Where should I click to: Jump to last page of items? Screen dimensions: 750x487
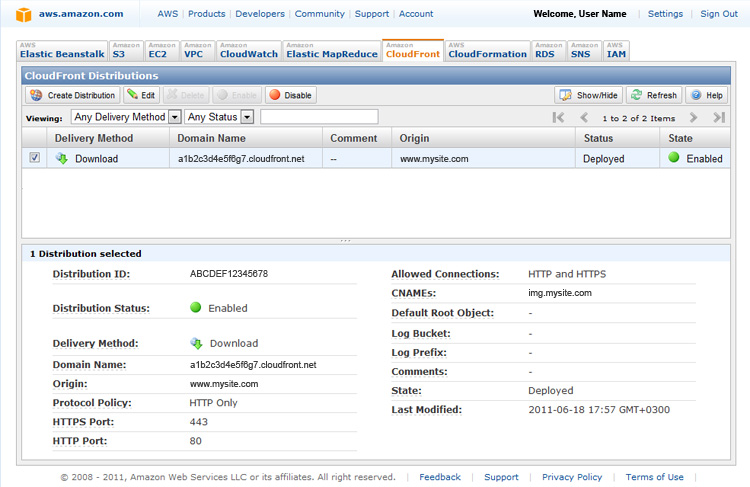click(x=719, y=117)
